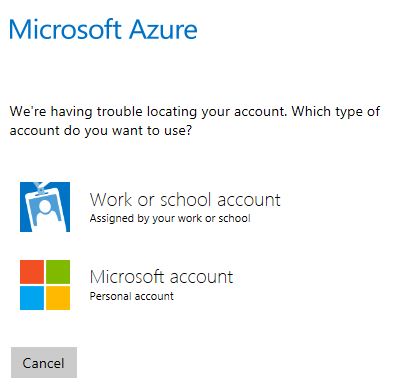Click the work or school ID badge icon

tap(45, 207)
